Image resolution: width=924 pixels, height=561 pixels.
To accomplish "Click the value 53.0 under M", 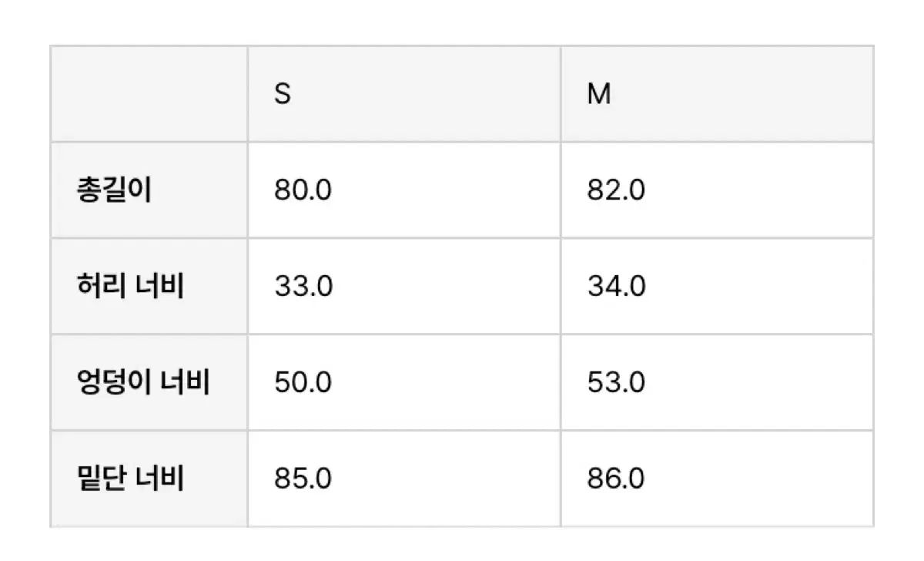I will coord(616,383).
